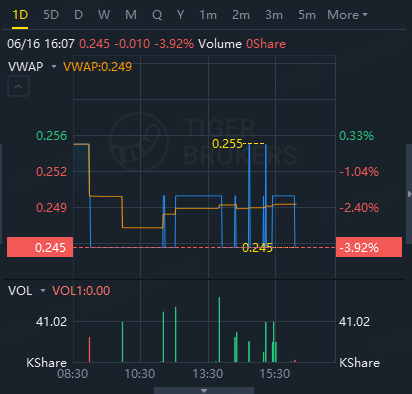Switch to the yearly Y chart tab
Screen dimensions: 412x394
point(180,15)
